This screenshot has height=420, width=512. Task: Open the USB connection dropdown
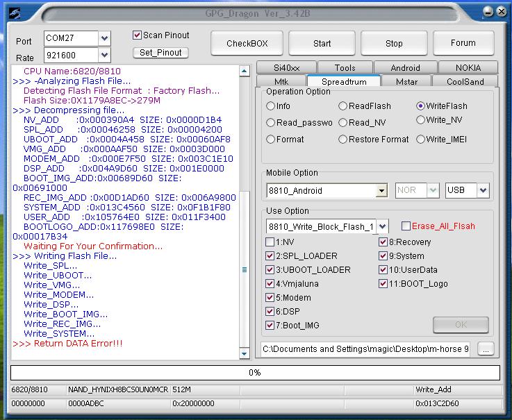[x=483, y=190]
